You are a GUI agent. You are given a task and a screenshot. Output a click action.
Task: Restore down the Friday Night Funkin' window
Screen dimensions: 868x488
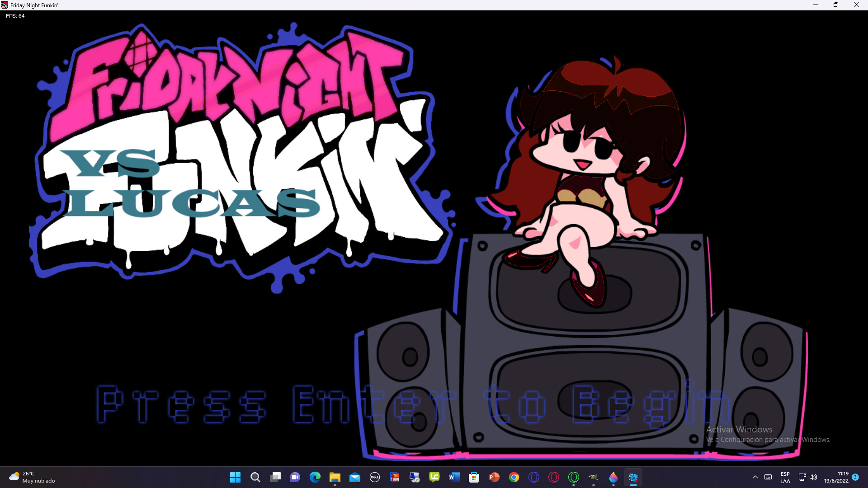836,5
